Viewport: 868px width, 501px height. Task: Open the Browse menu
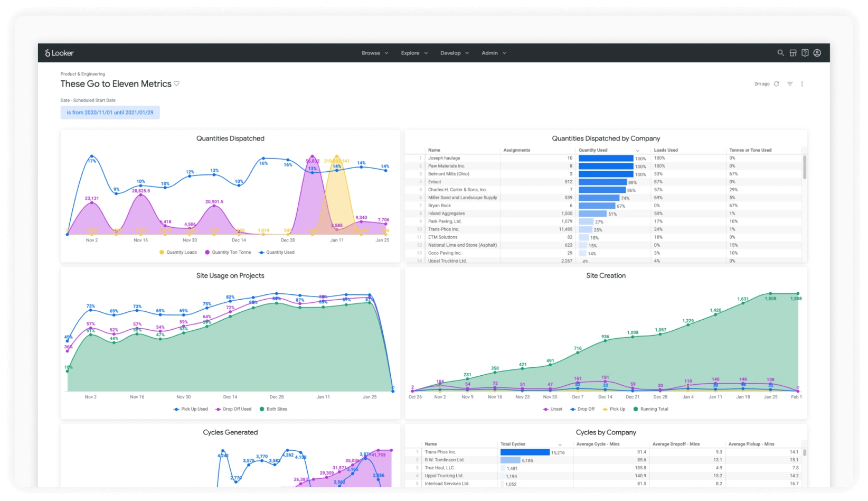tap(375, 53)
